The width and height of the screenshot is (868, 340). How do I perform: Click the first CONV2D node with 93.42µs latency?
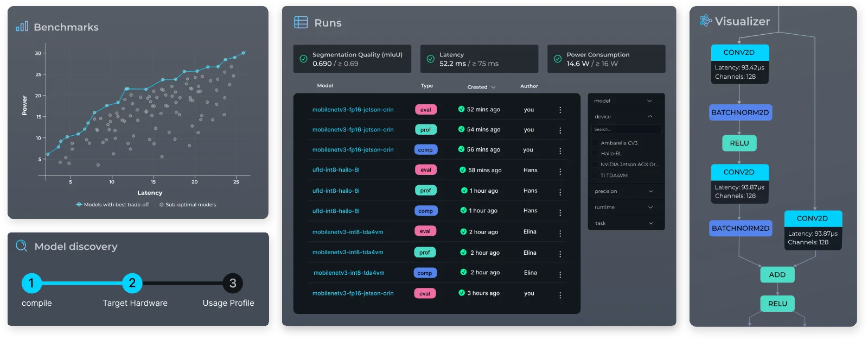point(740,64)
